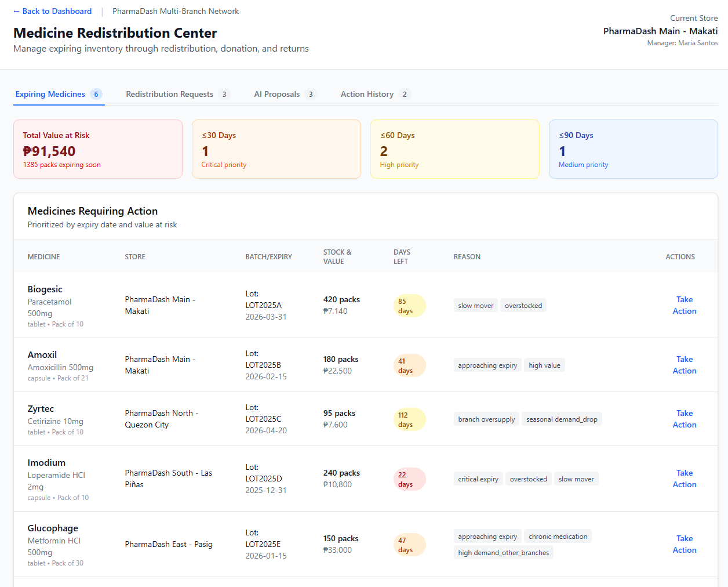Take Action for Zyrtec Cetirizine
This screenshot has width=728, height=587.
pos(684,419)
